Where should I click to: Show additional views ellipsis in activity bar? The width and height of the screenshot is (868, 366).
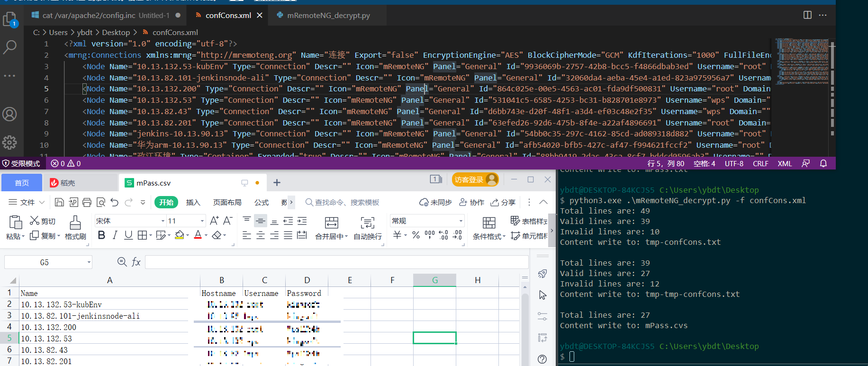coord(9,76)
